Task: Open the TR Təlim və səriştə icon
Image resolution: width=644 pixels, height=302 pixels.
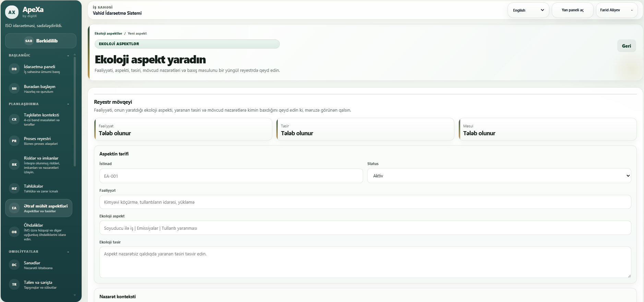Action: tap(14, 285)
